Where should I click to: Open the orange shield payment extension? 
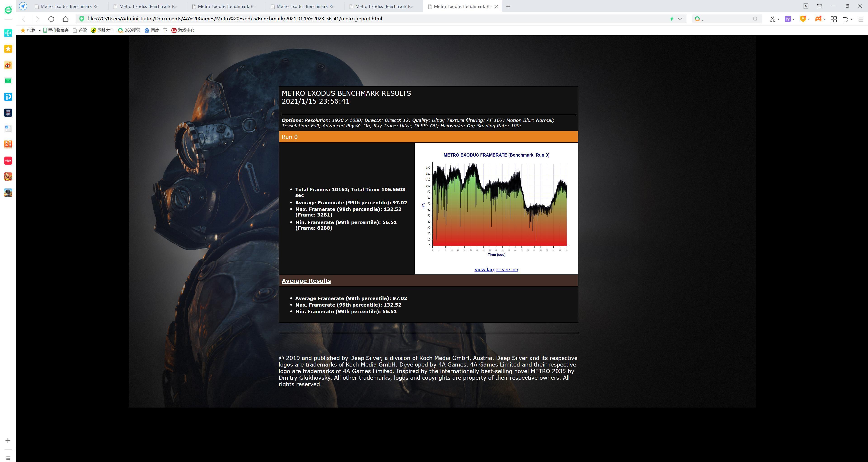[803, 19]
